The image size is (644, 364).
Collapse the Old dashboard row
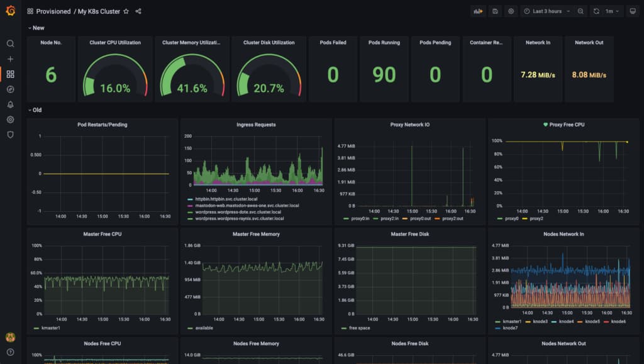(x=36, y=109)
